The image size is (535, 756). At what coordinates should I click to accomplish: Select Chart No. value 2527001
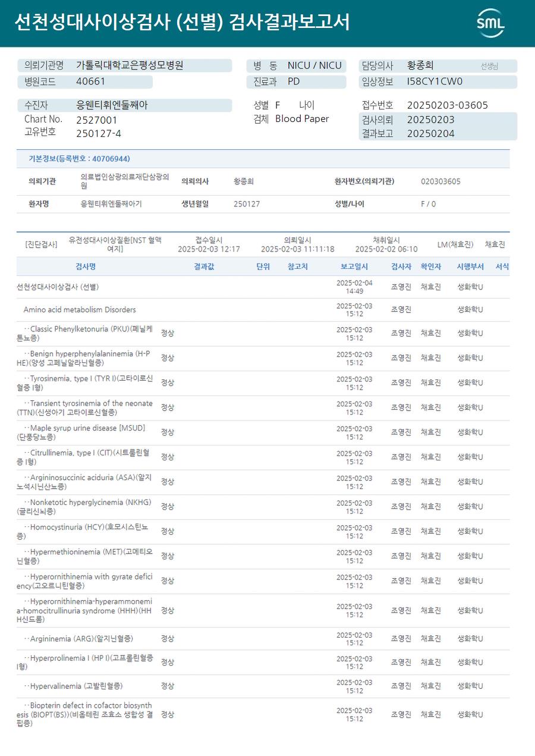pyautogui.click(x=97, y=120)
